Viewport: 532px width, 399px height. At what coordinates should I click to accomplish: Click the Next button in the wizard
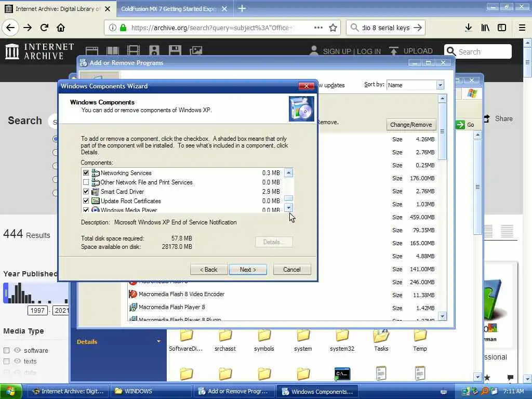(248, 270)
